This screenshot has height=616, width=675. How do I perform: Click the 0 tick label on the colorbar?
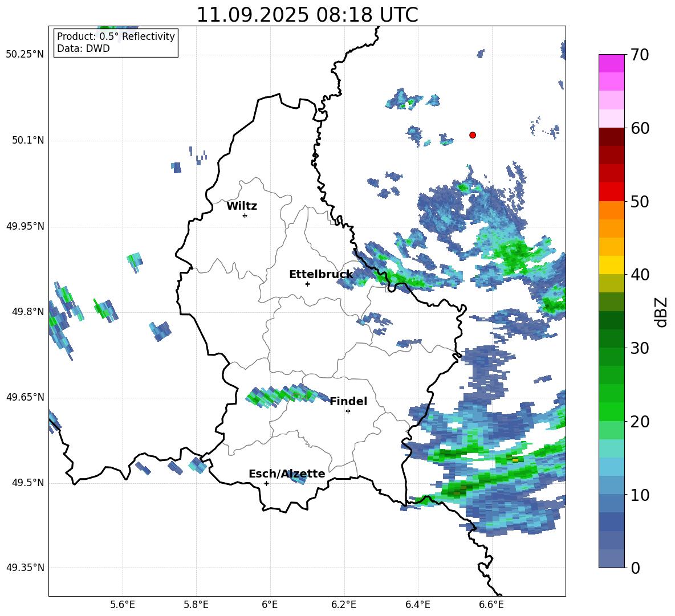[x=635, y=568]
